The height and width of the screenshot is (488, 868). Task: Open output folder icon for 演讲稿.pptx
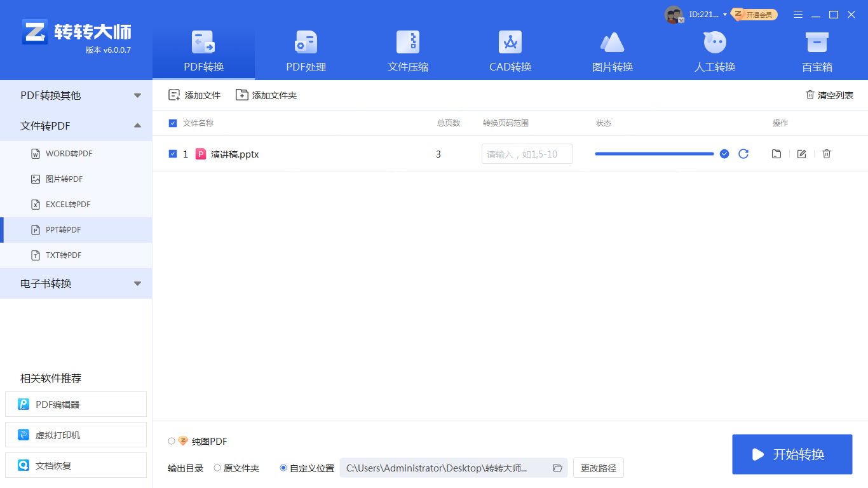pos(776,154)
